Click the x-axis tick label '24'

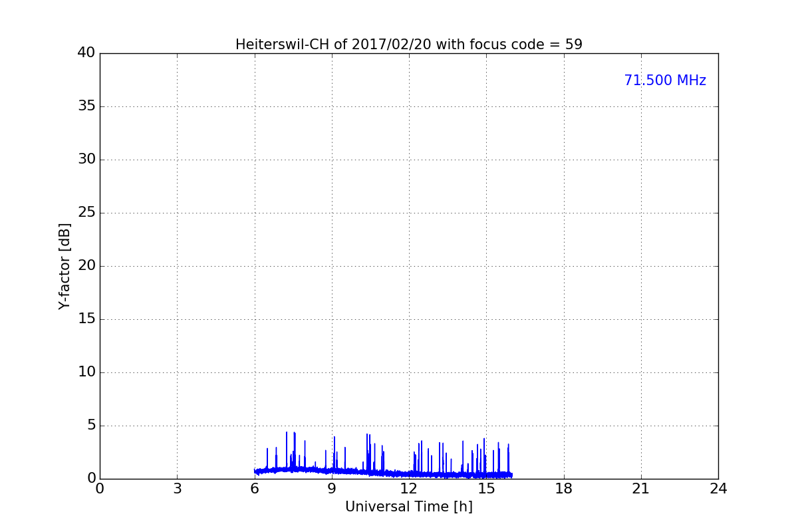point(718,489)
